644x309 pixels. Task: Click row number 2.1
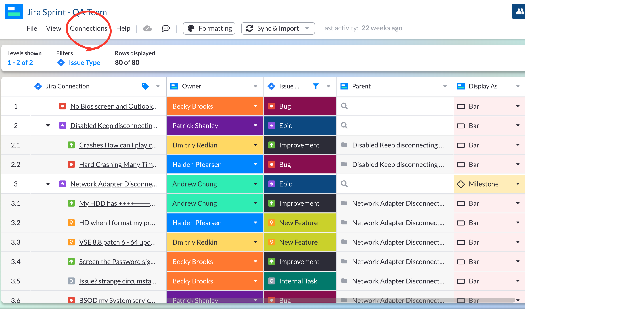point(16,145)
